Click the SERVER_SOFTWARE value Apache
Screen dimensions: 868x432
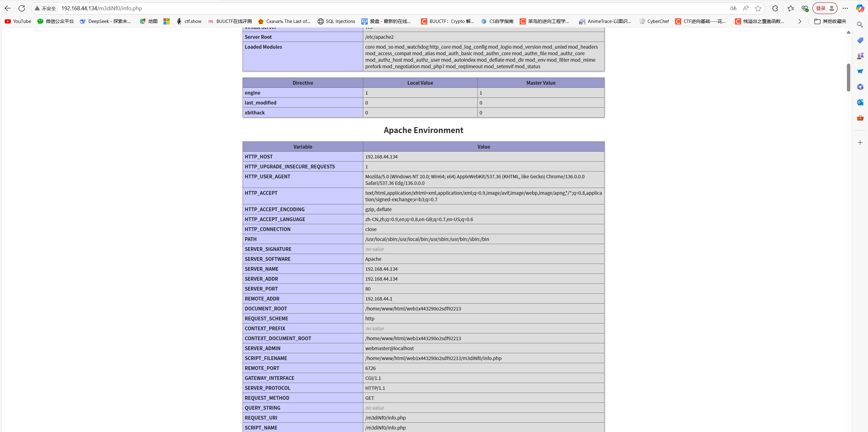pyautogui.click(x=373, y=259)
